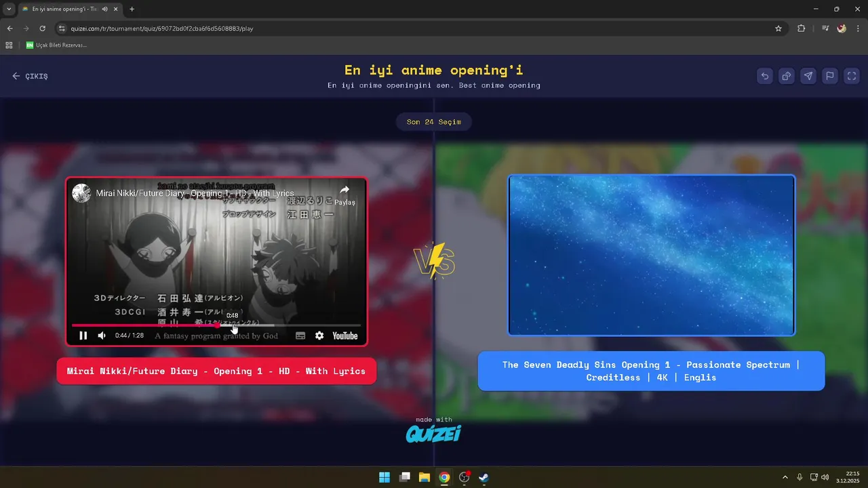
Task: Open Steam from the taskbar
Action: pos(484,477)
